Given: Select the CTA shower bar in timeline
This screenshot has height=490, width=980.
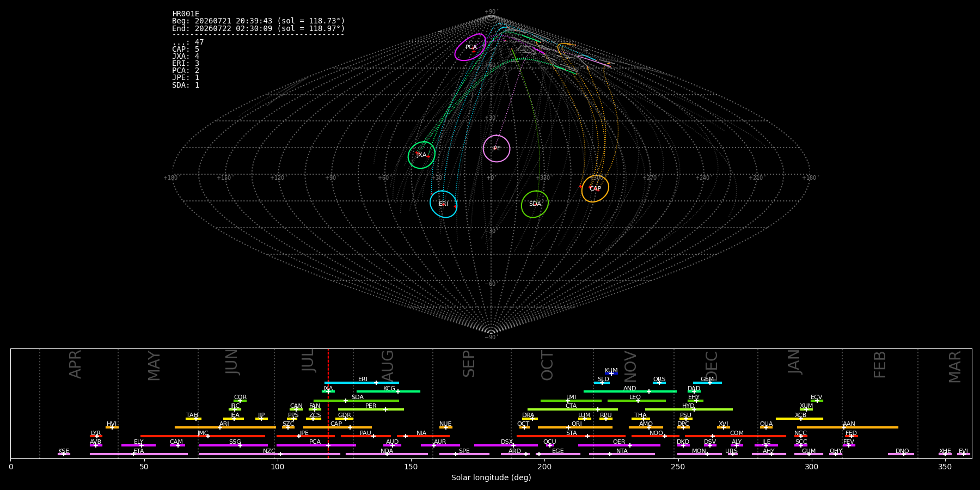Looking at the screenshot, I should (x=573, y=409).
